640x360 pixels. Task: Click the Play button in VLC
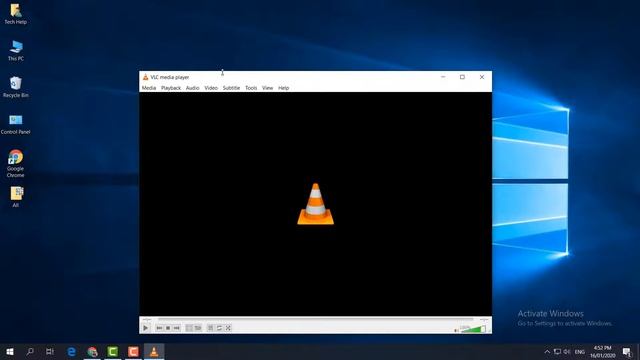pyautogui.click(x=146, y=328)
